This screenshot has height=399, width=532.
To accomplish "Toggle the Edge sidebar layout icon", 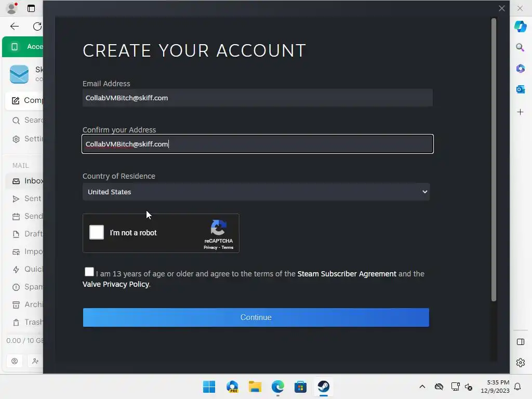I will (520, 342).
